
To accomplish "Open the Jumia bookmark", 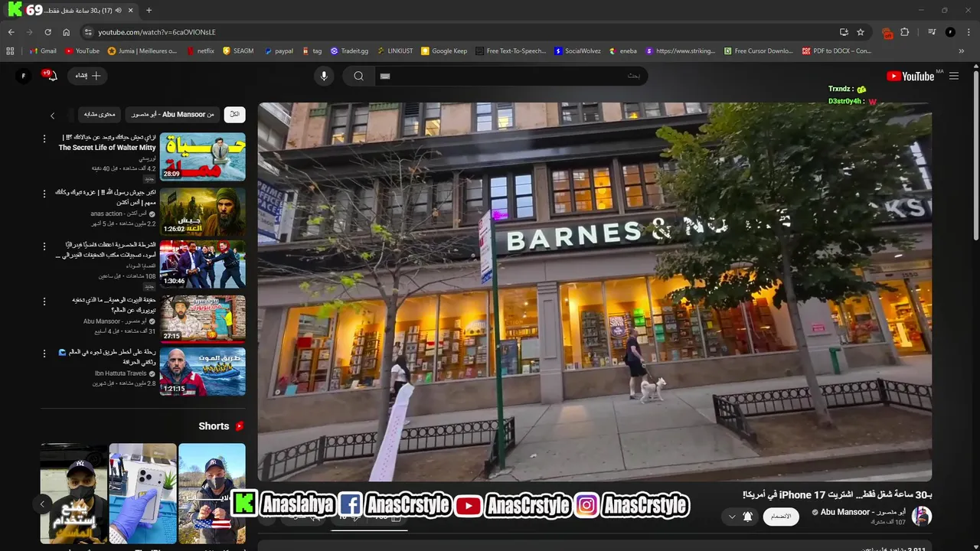I will pyautogui.click(x=142, y=51).
